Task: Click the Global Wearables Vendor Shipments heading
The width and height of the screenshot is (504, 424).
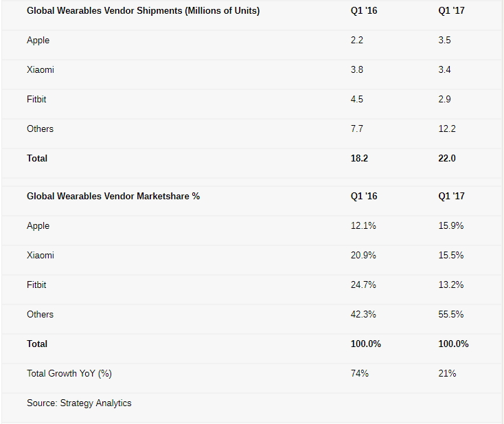Action: pyautogui.click(x=143, y=11)
